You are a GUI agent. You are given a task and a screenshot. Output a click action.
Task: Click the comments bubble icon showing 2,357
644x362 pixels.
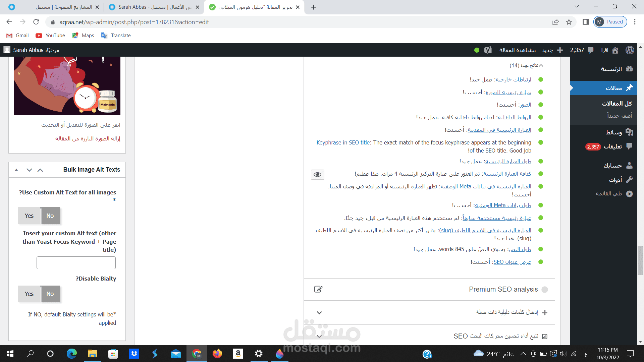point(591,50)
